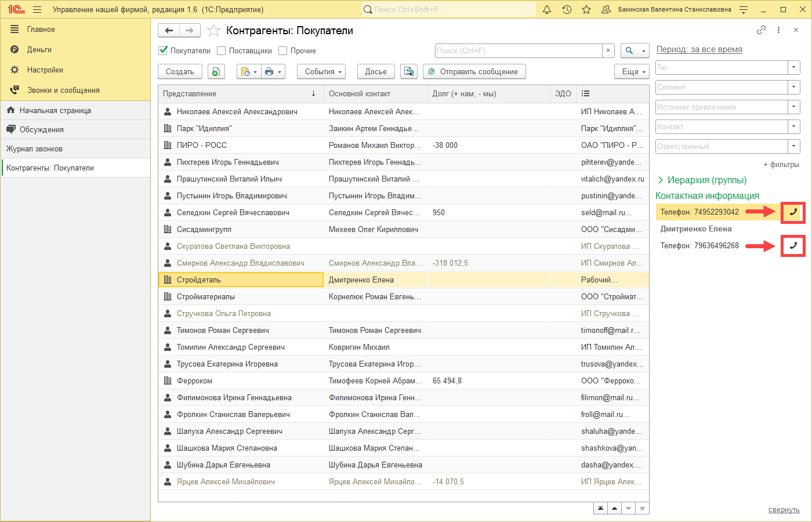Switch to Журнал звонков tab

coord(35,149)
